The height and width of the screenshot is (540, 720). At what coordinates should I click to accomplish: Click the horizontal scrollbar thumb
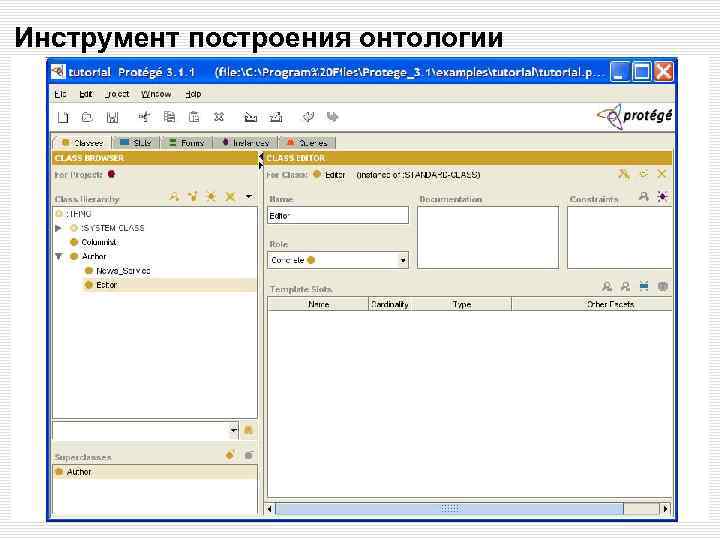point(450,509)
